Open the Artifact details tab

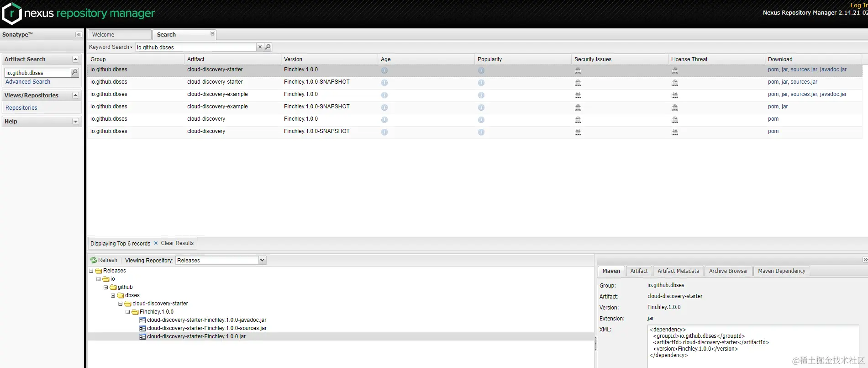tap(639, 271)
